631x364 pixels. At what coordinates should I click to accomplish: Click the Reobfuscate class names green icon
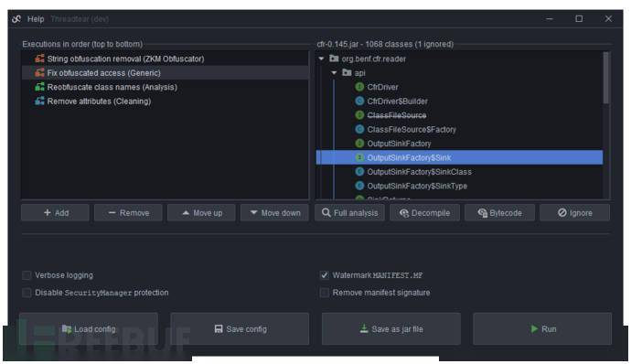[39, 87]
